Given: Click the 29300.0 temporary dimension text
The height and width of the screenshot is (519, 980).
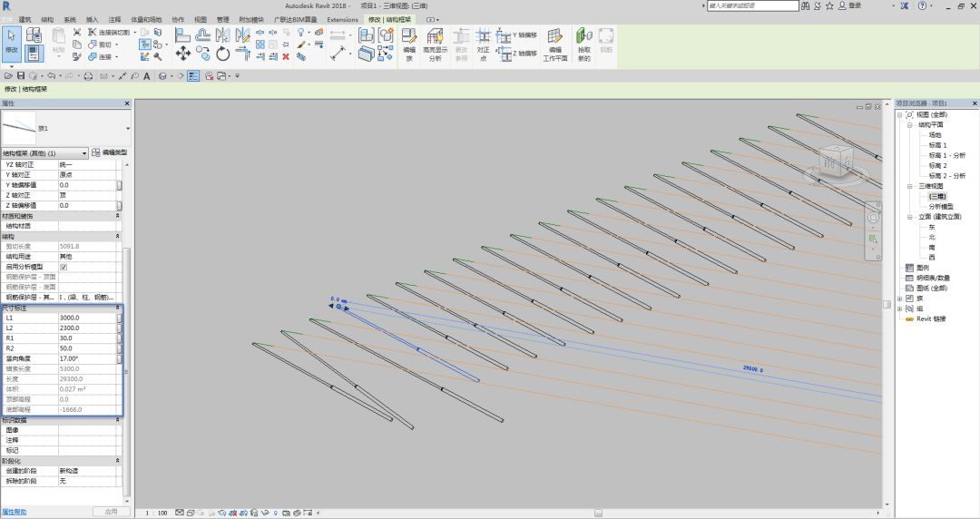Looking at the screenshot, I should coord(752,369).
